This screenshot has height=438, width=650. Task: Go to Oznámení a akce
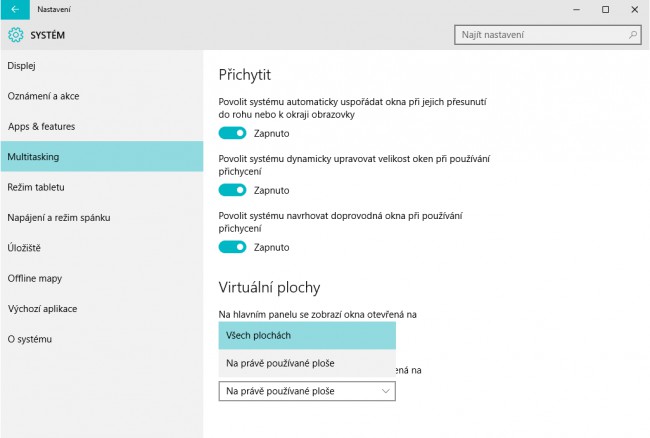(x=43, y=96)
